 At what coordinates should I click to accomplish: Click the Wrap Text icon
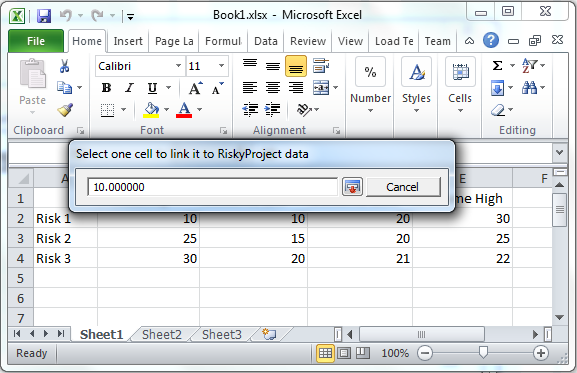321,66
